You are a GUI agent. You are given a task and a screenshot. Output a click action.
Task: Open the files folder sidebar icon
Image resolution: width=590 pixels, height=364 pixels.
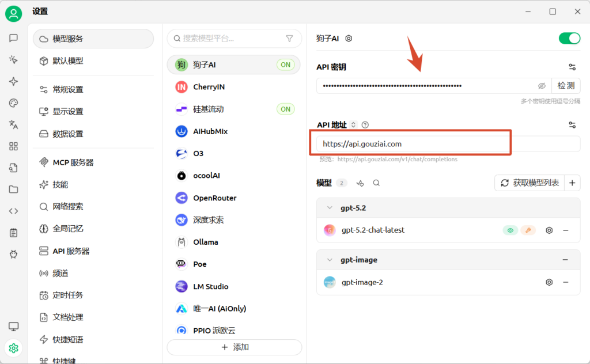point(14,189)
